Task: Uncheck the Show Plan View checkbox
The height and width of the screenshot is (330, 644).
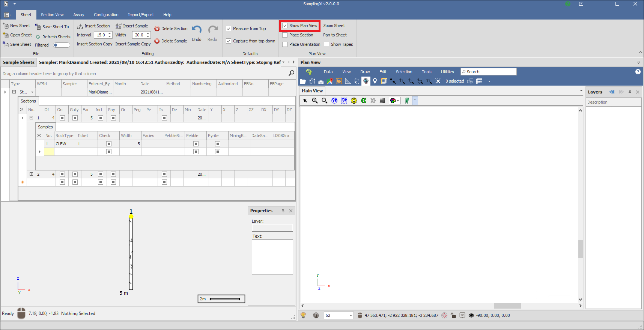Action: coord(285,26)
